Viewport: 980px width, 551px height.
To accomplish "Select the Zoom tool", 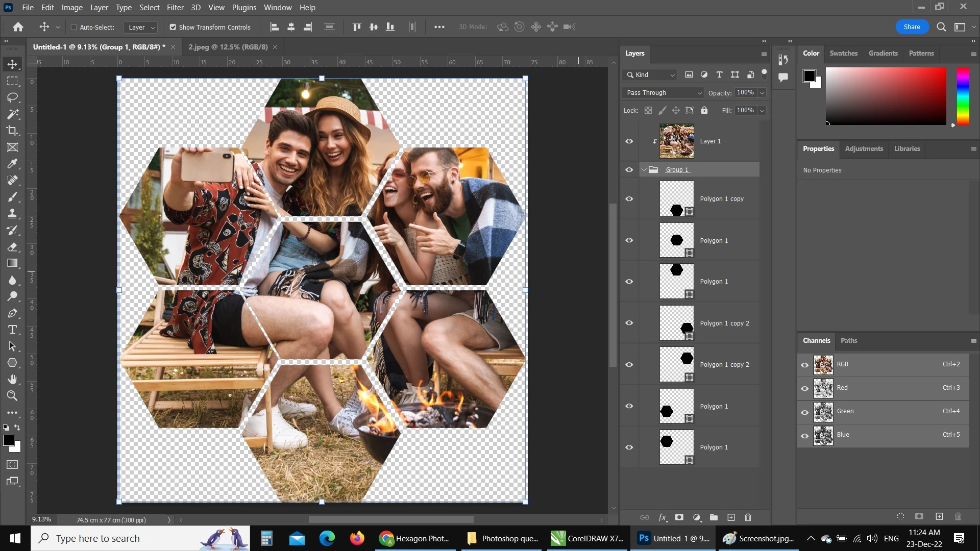I will tap(12, 396).
